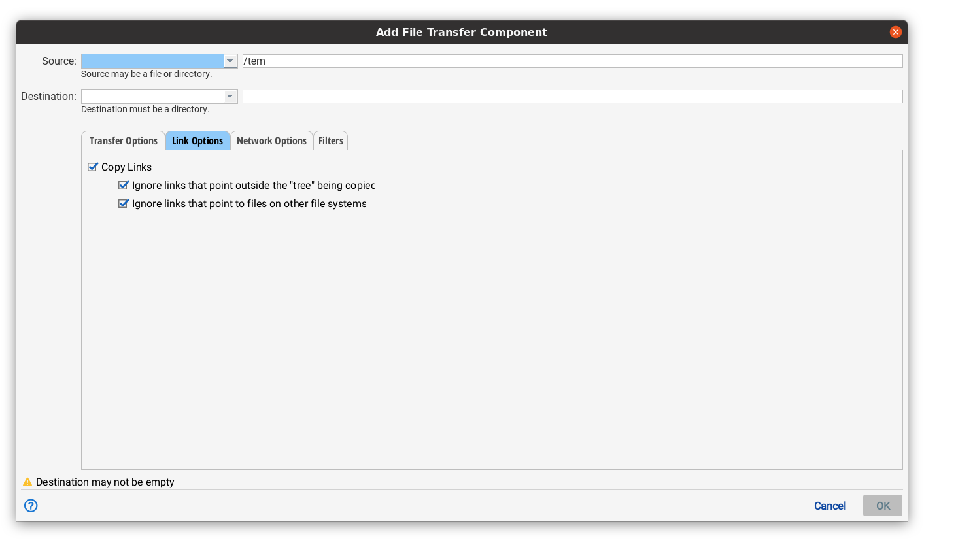Switch to the Transfer Options tab

(x=123, y=140)
